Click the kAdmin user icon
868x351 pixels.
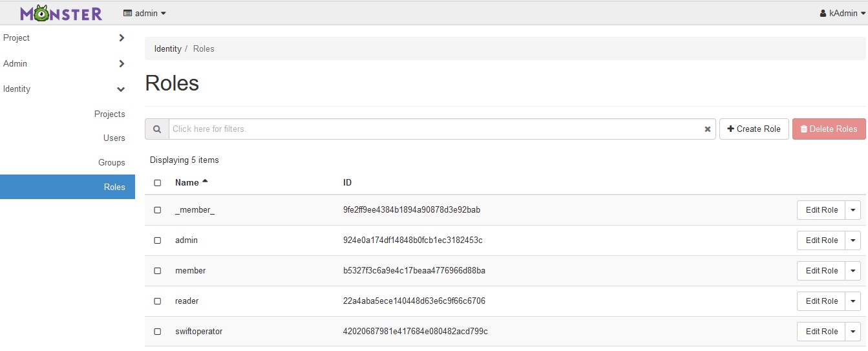coord(823,13)
